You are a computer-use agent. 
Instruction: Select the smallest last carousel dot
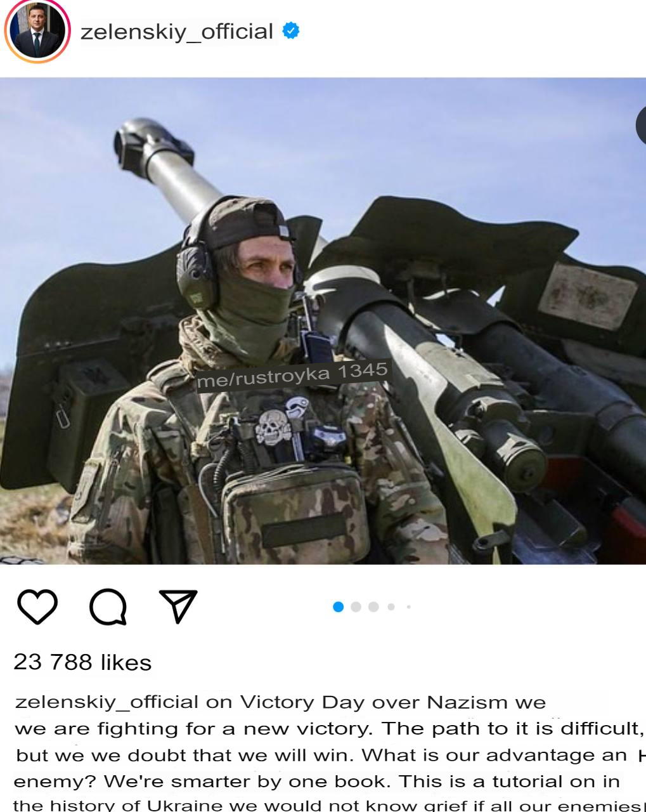tap(409, 607)
